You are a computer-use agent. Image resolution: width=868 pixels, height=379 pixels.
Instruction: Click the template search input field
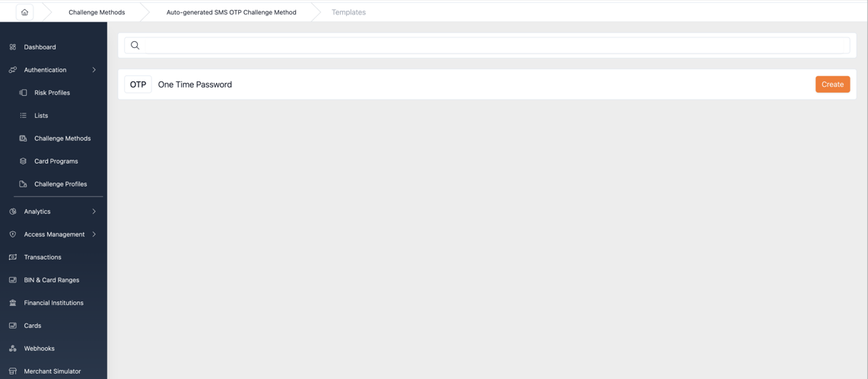(x=497, y=46)
